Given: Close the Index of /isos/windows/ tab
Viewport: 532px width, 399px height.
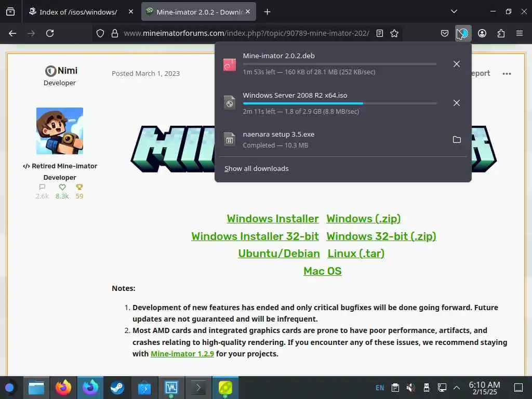Looking at the screenshot, I should click(131, 11).
